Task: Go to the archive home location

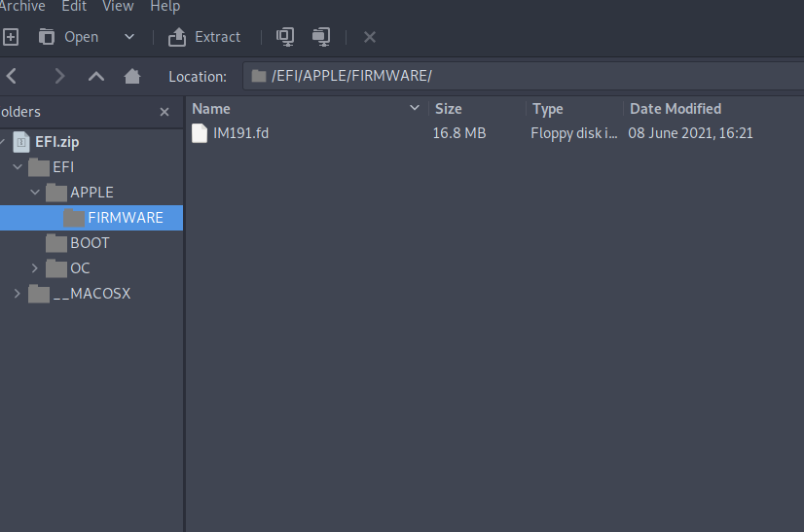Action: pyautogui.click(x=132, y=77)
